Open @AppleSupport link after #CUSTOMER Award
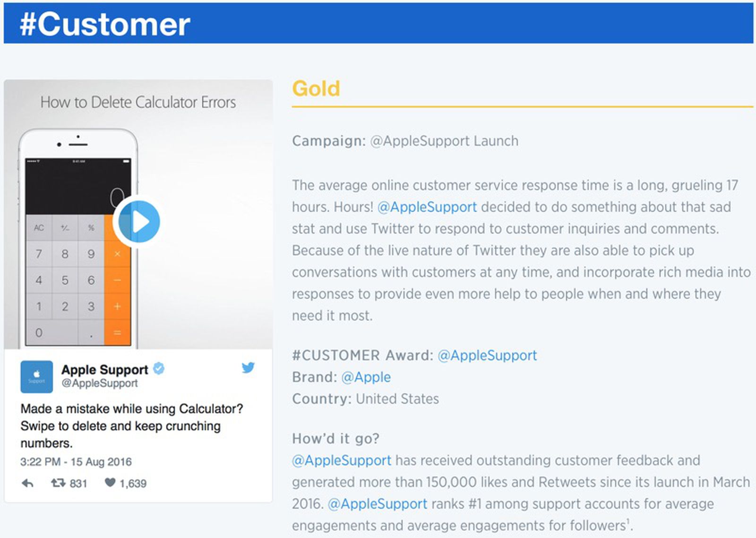The image size is (756, 538). tap(487, 356)
